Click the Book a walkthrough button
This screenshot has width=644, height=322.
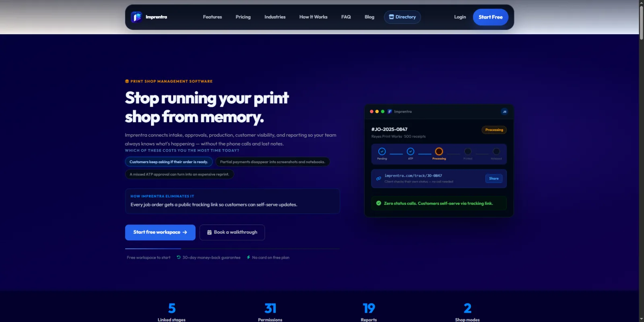pyautogui.click(x=232, y=233)
